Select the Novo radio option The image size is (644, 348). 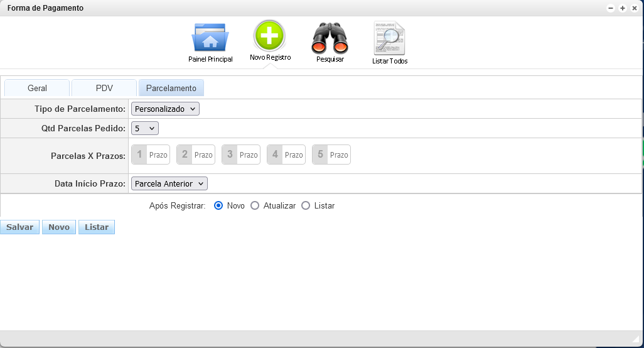point(218,205)
